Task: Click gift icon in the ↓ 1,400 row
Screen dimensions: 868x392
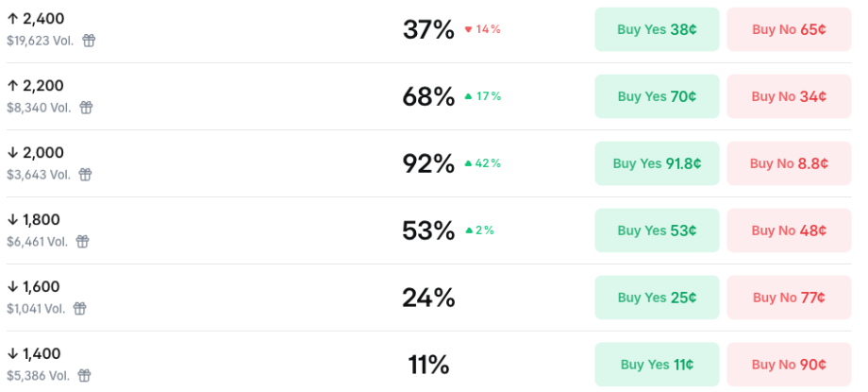Action: pos(84,376)
